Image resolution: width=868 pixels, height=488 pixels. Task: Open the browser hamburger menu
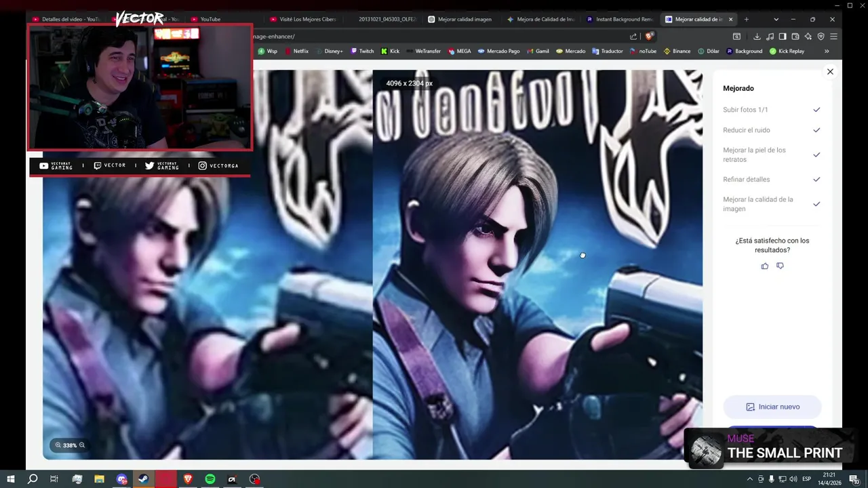833,37
